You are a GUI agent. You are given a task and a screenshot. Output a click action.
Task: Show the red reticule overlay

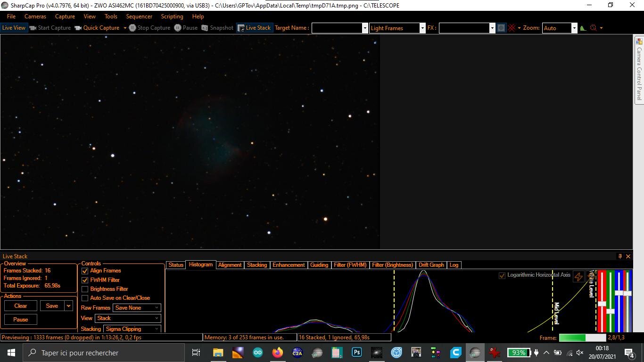tap(512, 28)
